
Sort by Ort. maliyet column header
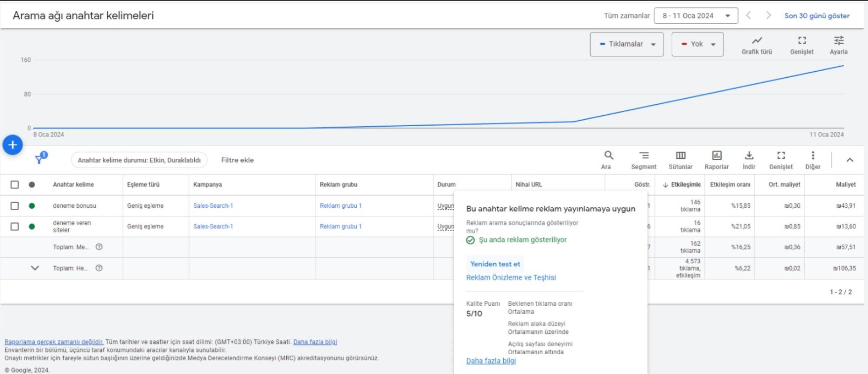click(x=784, y=185)
